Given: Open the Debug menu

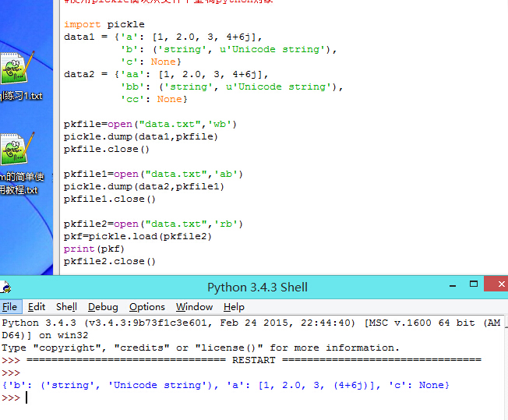Looking at the screenshot, I should coord(103,307).
